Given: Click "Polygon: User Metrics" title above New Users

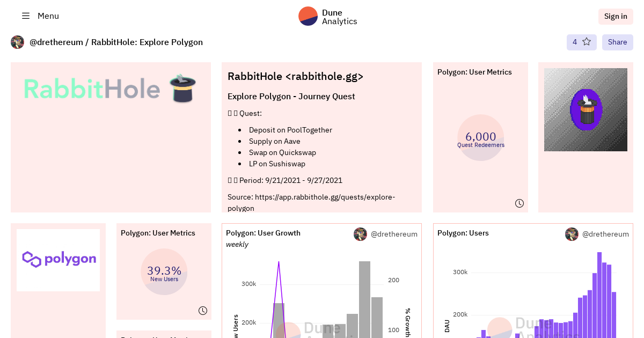Looking at the screenshot, I should coord(158,233).
